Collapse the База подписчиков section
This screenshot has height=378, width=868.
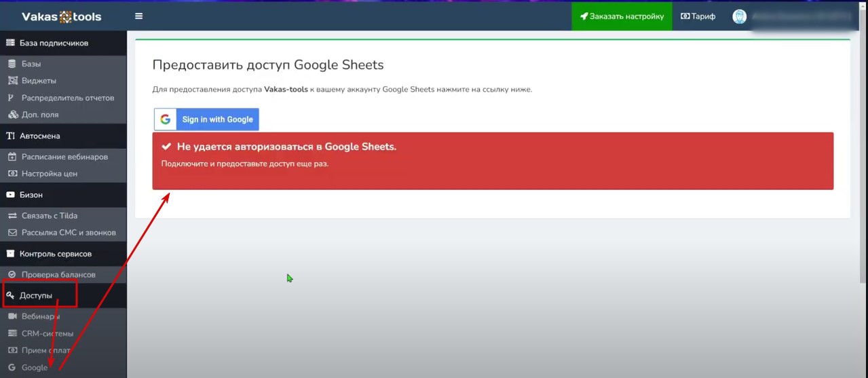[54, 43]
